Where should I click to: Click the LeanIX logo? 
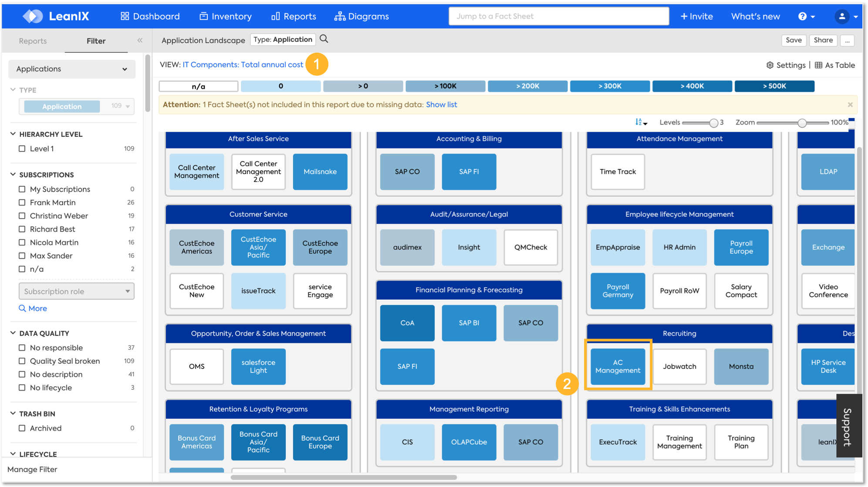tap(56, 17)
